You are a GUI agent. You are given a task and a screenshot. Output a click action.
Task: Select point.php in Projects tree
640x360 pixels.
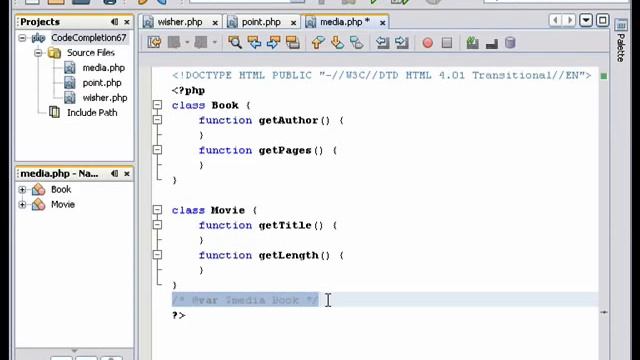pos(102,83)
